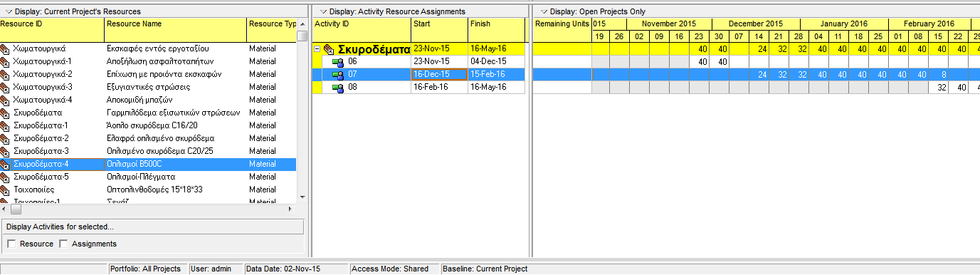The height and width of the screenshot is (275, 980).
Task: Enable the Resource checkbox
Action: [x=11, y=244]
